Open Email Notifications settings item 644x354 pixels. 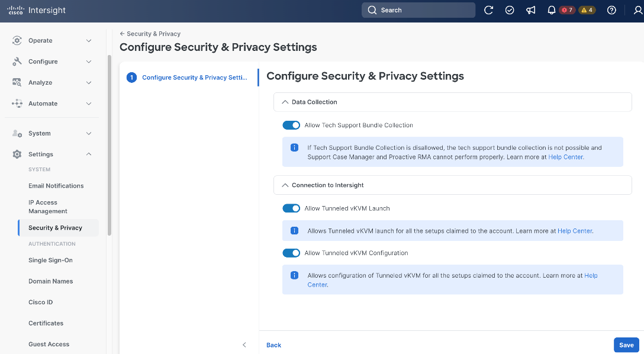(56, 186)
